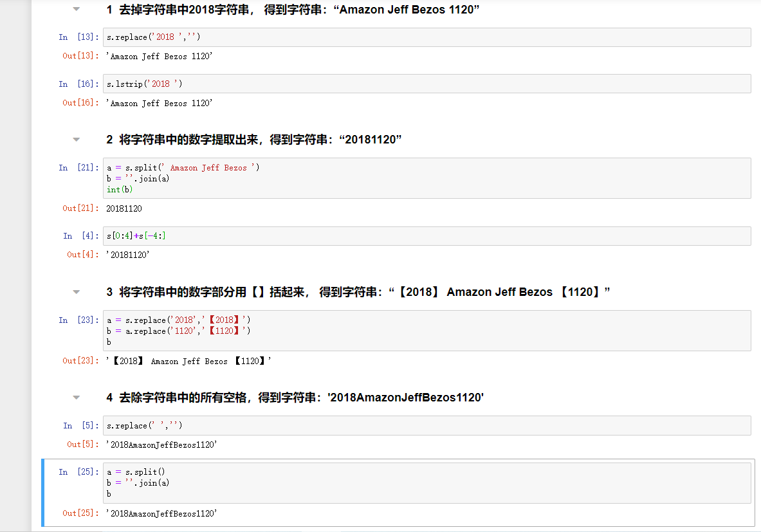Image resolution: width=761 pixels, height=532 pixels.
Task: Select the heading text of section 4
Action: click(x=295, y=398)
